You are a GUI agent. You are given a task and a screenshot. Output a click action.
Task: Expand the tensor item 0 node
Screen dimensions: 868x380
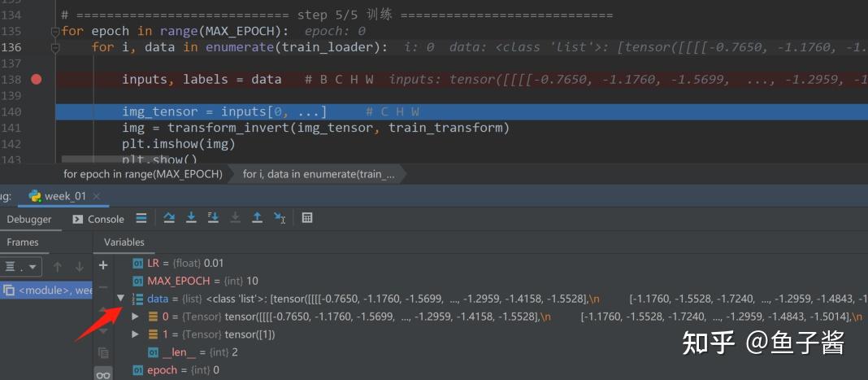tap(136, 316)
